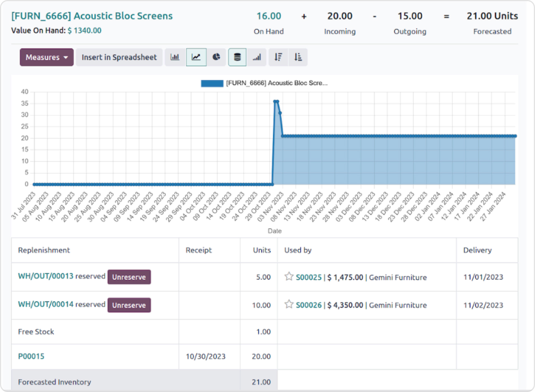
Task: Click the 16.00 On Hand quantity
Action: coord(269,16)
